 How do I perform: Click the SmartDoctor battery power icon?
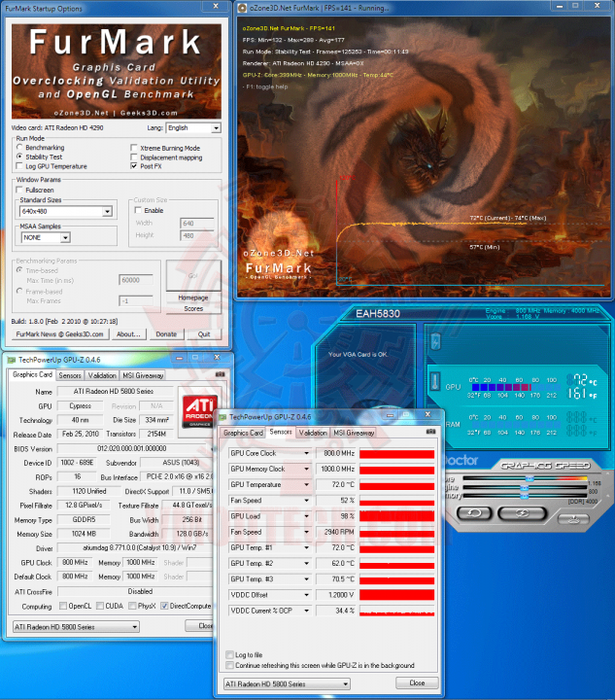pyautogui.click(x=435, y=342)
